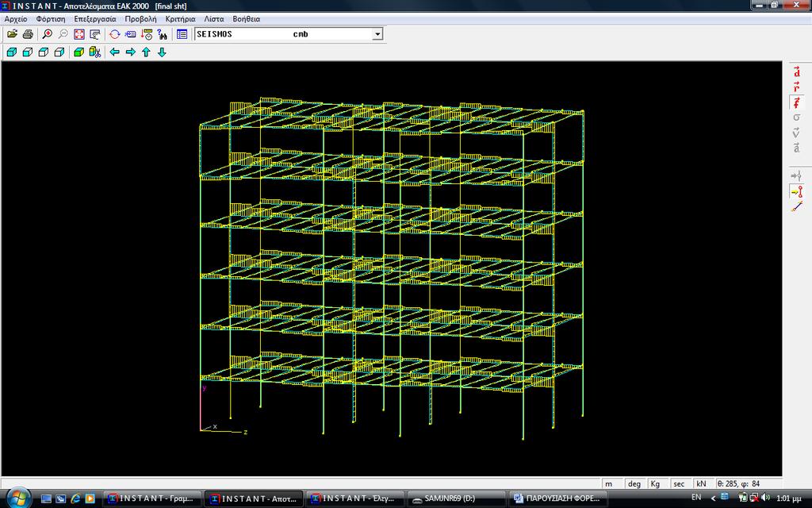The height and width of the screenshot is (508, 812).
Task: Toggle the diagonal blue line element button
Action: coord(796,207)
